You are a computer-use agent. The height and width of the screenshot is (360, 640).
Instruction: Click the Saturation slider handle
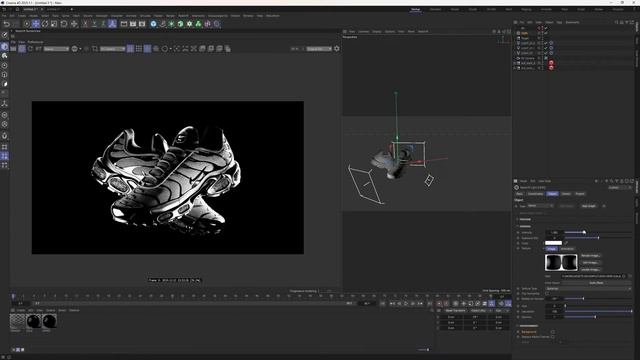(x=631, y=311)
